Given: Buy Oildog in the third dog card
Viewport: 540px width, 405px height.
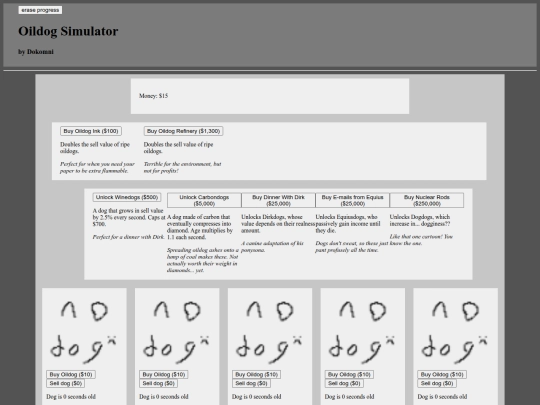Looking at the screenshot, I should (257, 374).
